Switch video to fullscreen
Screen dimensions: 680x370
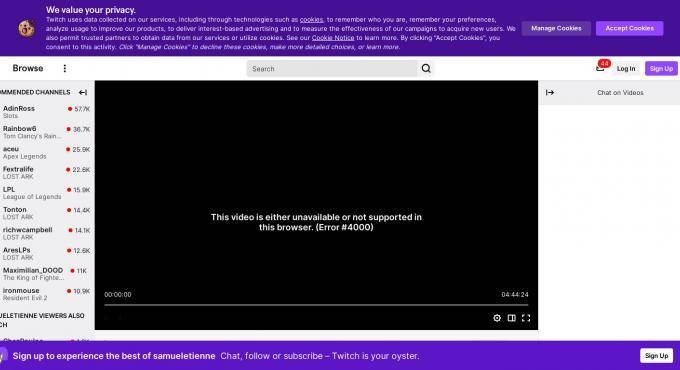(526, 318)
